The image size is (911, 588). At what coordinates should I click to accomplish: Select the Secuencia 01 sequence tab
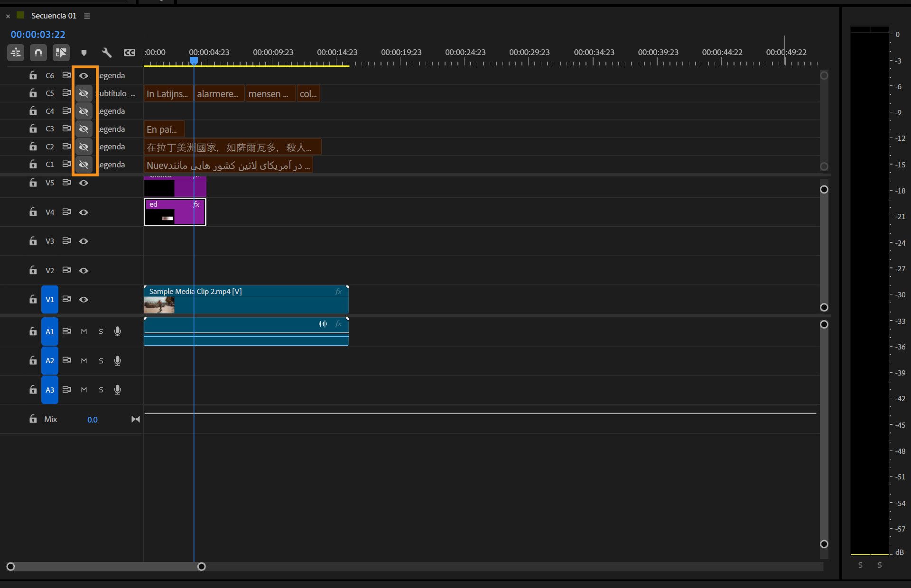54,16
